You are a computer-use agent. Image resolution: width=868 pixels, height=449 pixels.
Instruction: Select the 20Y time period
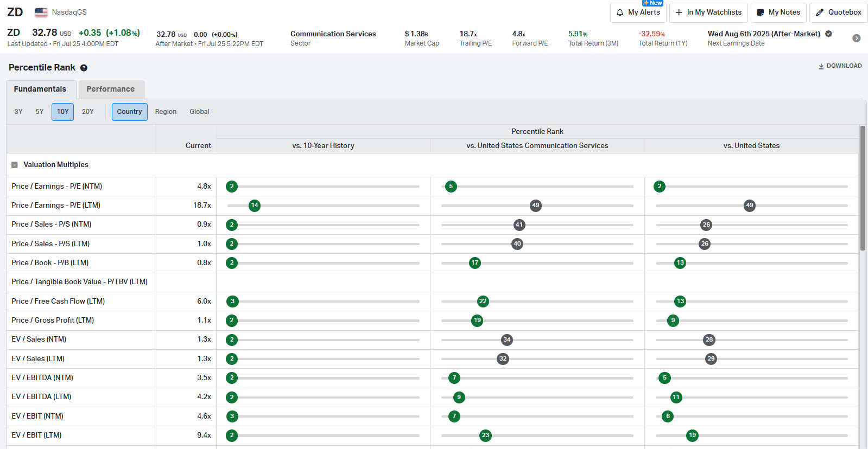[x=88, y=112]
